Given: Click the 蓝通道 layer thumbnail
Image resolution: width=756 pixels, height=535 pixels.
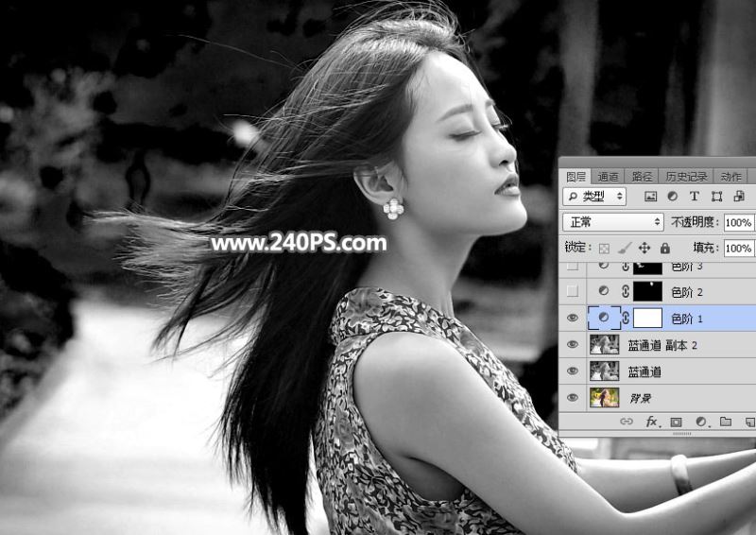Looking at the screenshot, I should tap(604, 371).
